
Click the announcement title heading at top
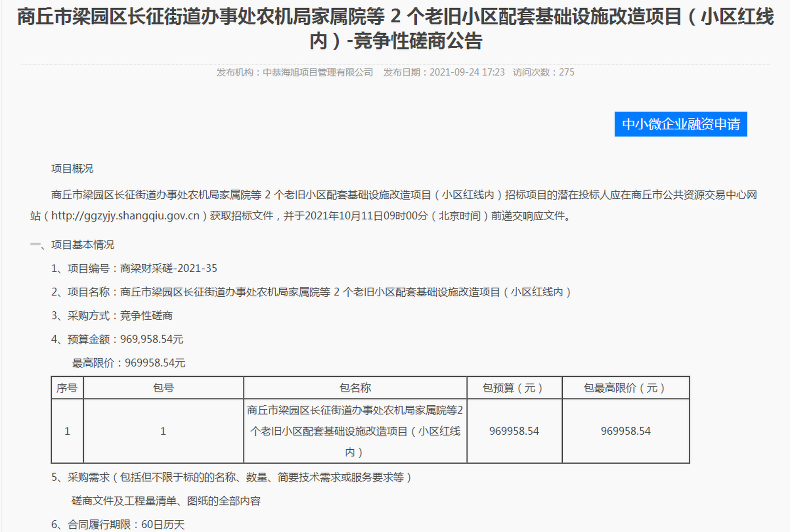(395, 28)
